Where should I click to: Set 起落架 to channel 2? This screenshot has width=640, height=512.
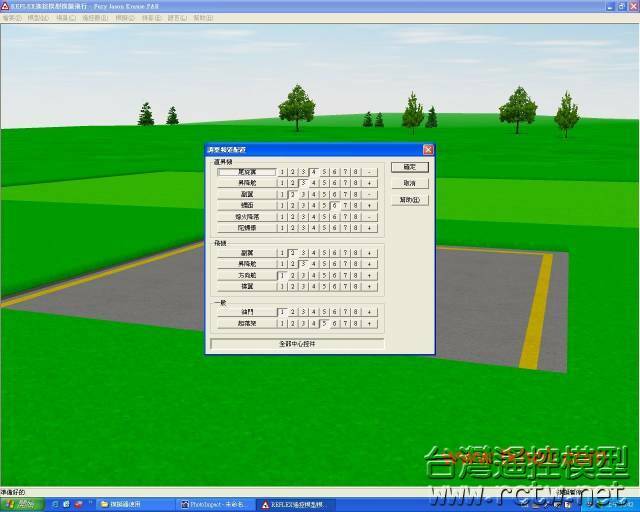point(293,323)
